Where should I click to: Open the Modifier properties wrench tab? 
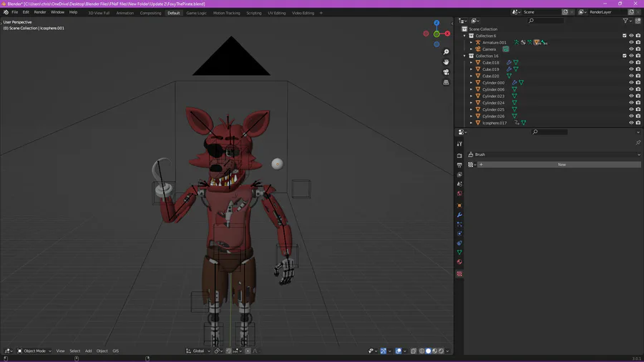pos(459,215)
